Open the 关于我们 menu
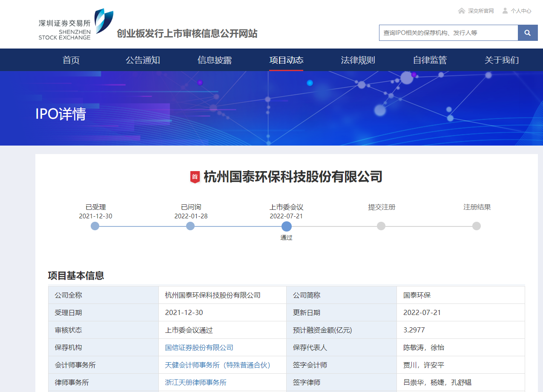 coord(502,60)
